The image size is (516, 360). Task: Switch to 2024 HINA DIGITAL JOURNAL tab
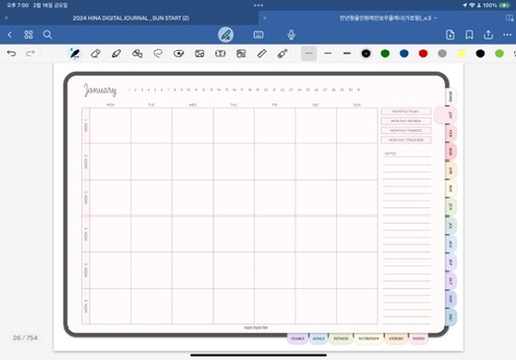coord(131,18)
